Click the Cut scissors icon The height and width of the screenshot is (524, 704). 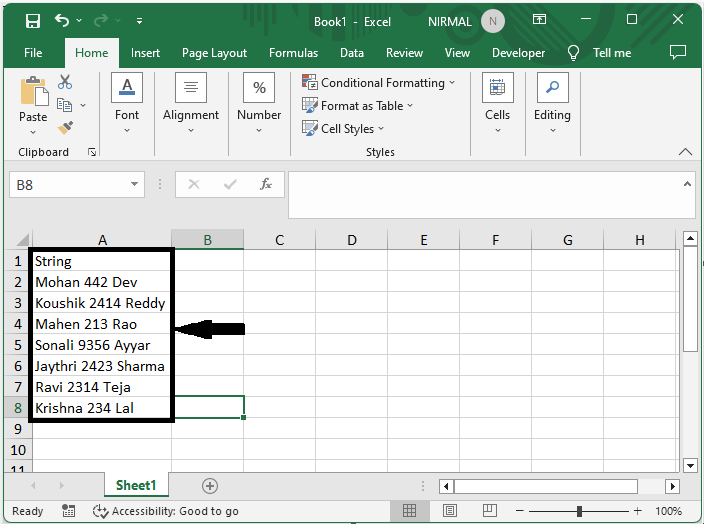tap(65, 82)
